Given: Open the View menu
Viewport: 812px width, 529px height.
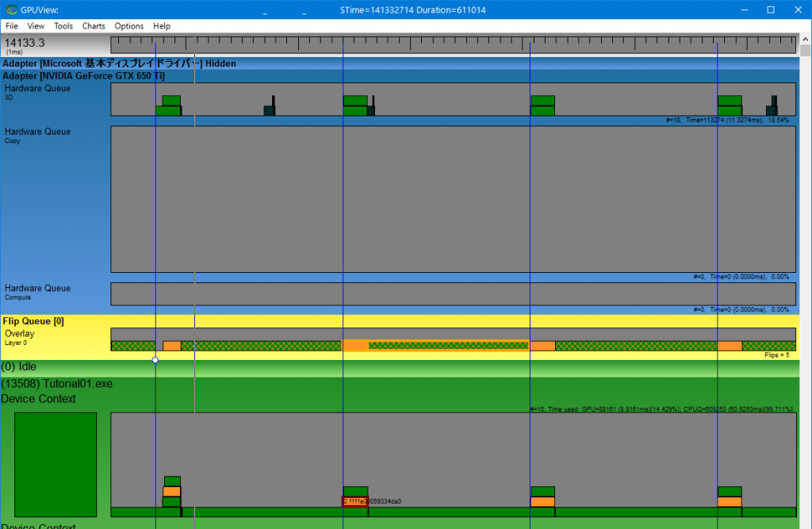Looking at the screenshot, I should coord(36,26).
